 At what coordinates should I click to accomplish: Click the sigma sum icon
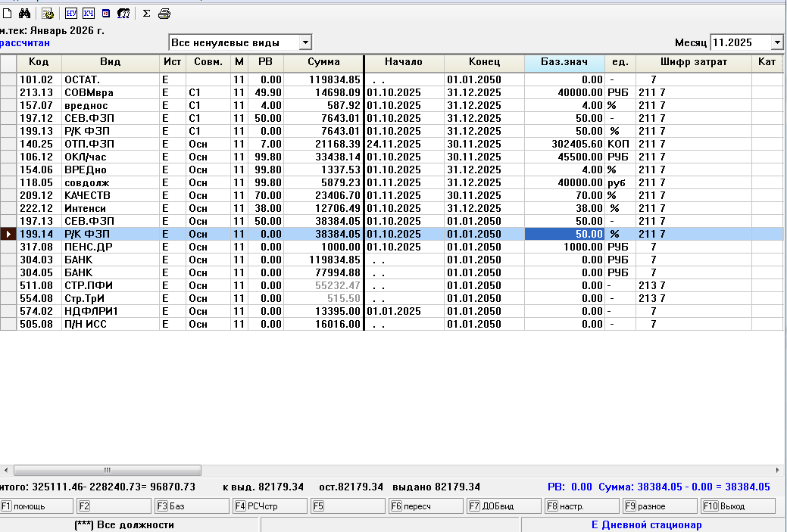146,14
